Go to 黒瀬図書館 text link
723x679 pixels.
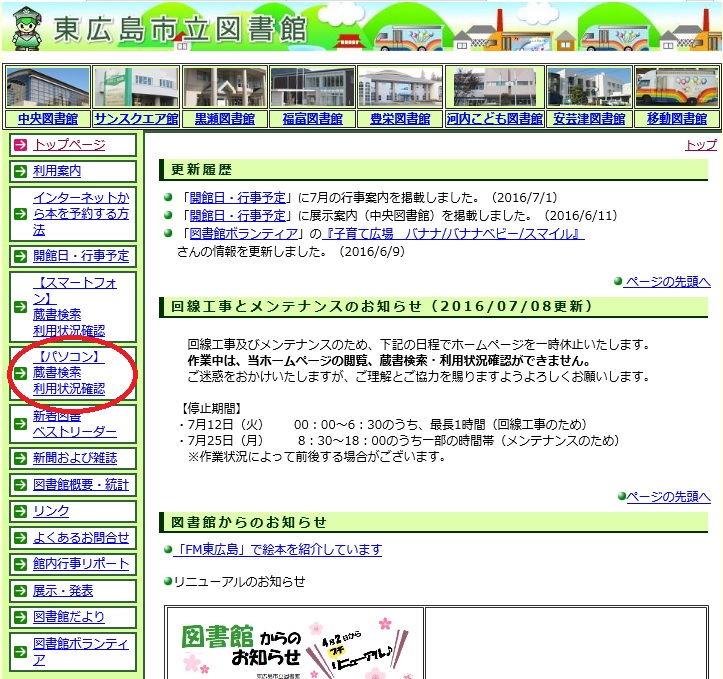point(225,119)
